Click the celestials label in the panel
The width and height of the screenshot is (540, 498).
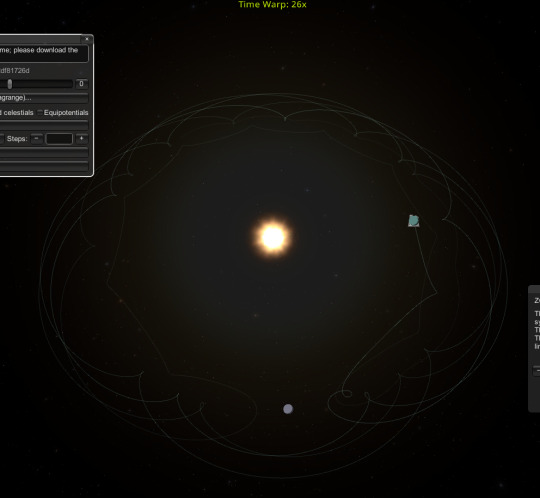pyautogui.click(x=18, y=113)
